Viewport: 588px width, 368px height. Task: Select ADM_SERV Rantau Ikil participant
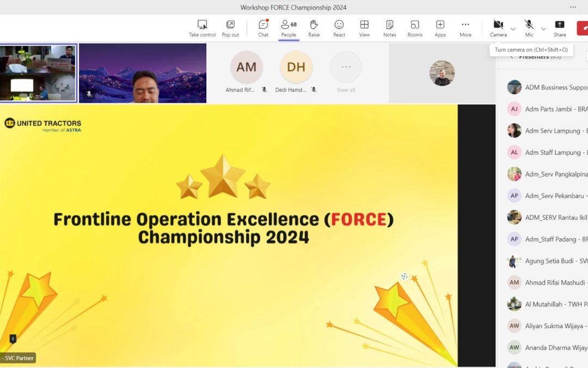pyautogui.click(x=548, y=218)
